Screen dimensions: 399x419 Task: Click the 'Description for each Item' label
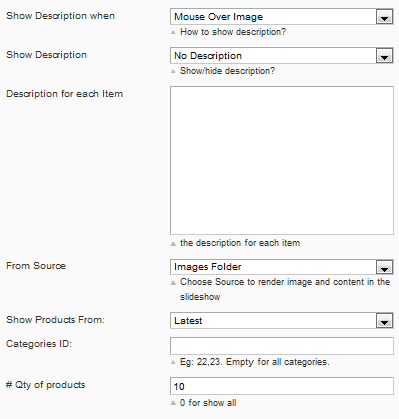(x=64, y=94)
